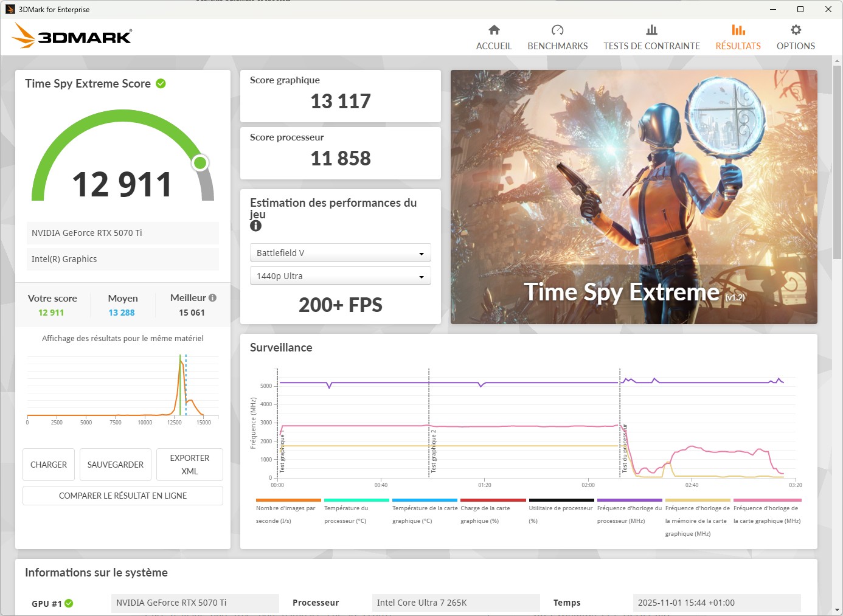
Task: Switch to the BENCHMARKS tab
Action: pyautogui.click(x=557, y=46)
